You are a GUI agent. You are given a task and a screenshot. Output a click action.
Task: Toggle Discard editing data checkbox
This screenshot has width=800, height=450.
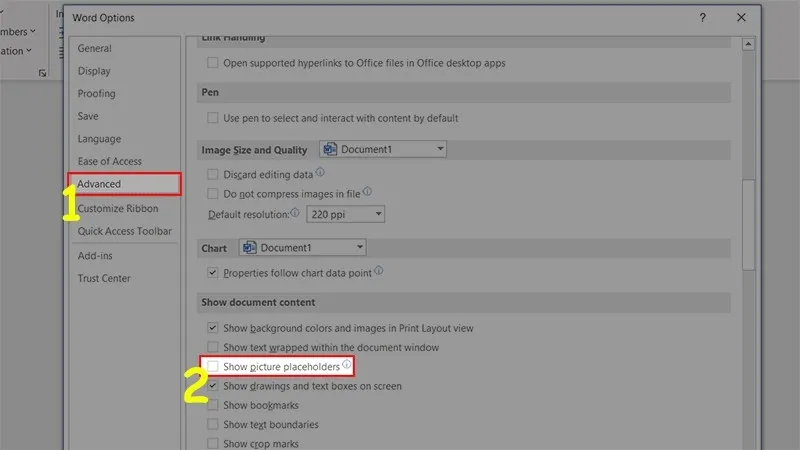pos(212,173)
